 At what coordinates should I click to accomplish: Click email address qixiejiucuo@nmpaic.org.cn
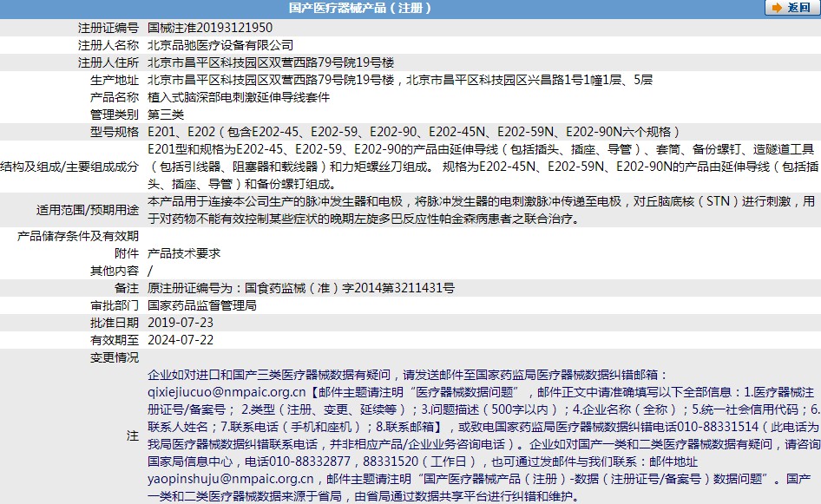pyautogui.click(x=227, y=392)
